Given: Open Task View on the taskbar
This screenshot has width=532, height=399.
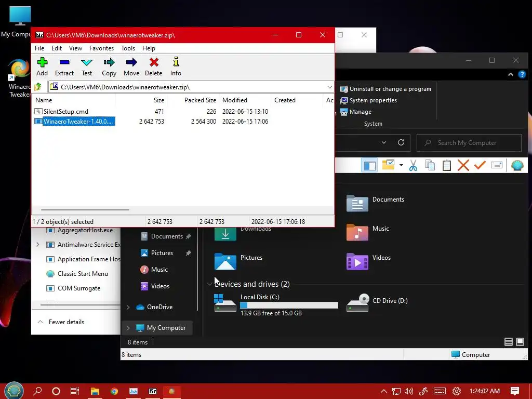Looking at the screenshot, I should pyautogui.click(x=75, y=391).
